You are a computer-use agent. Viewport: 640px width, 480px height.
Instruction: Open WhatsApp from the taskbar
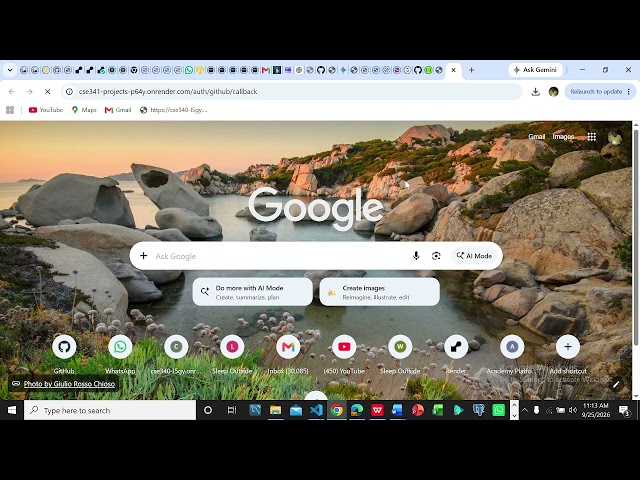(498, 410)
